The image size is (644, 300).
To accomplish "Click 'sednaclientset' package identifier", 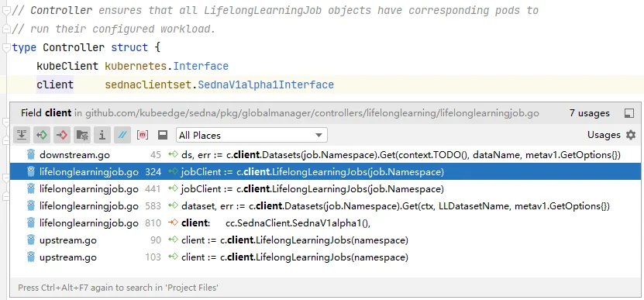I will [x=148, y=84].
